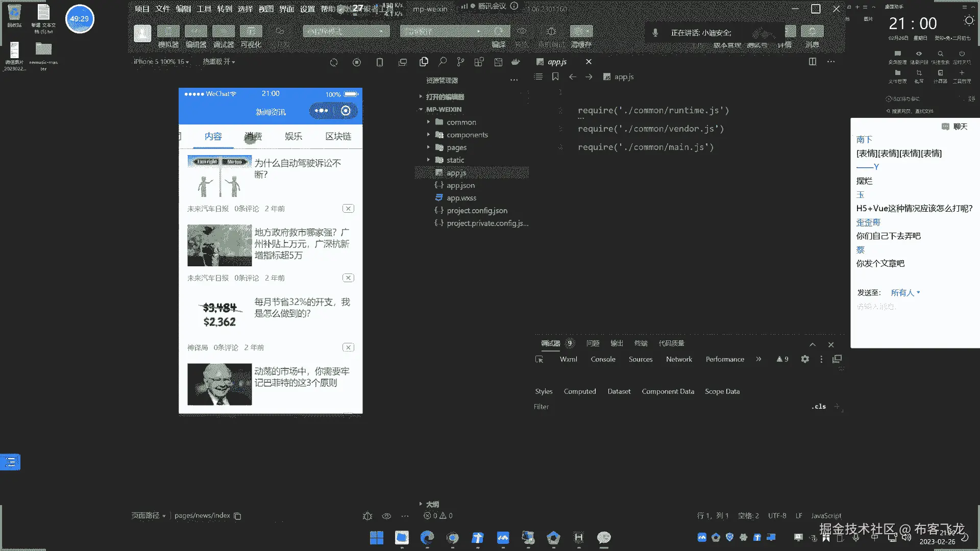Expand the common folder
Image resolution: width=980 pixels, height=551 pixels.
tap(461, 122)
